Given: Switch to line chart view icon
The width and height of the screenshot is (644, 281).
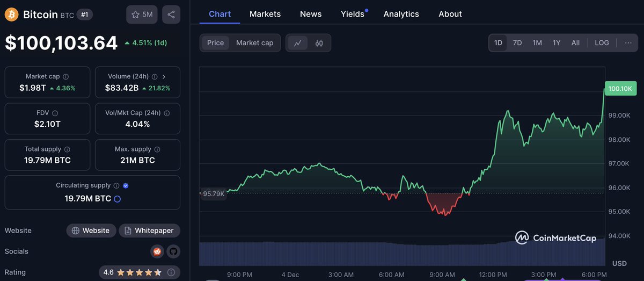Looking at the screenshot, I should click(x=298, y=43).
